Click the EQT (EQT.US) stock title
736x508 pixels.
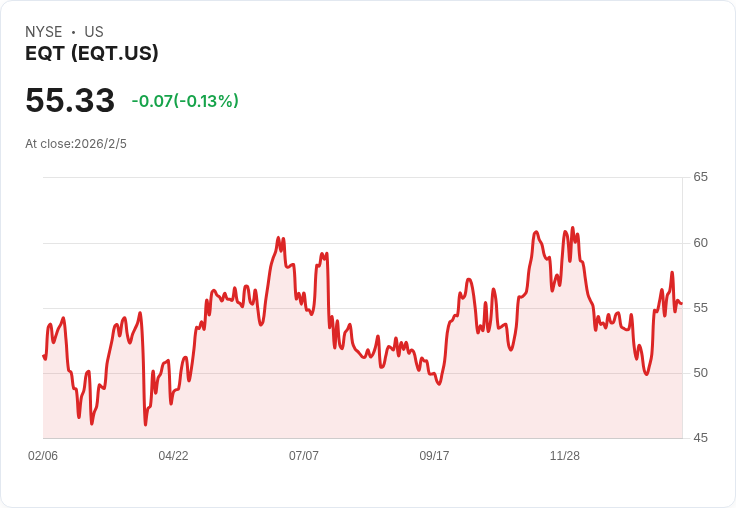pos(92,54)
